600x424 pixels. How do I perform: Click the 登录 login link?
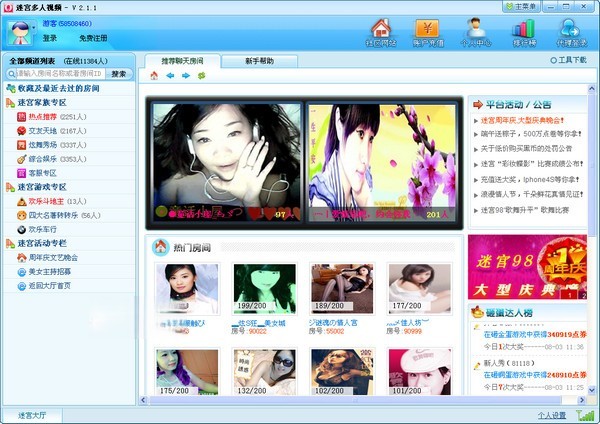pos(50,38)
